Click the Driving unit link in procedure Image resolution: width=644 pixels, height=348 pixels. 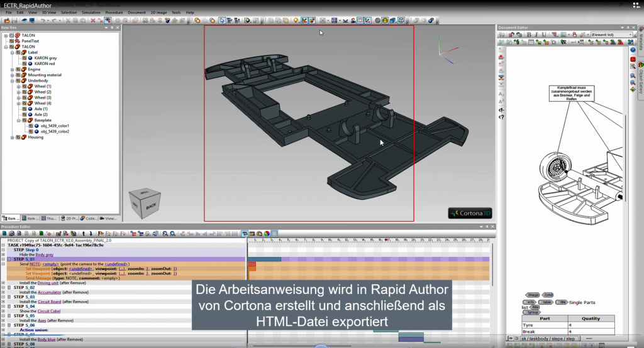(48, 283)
